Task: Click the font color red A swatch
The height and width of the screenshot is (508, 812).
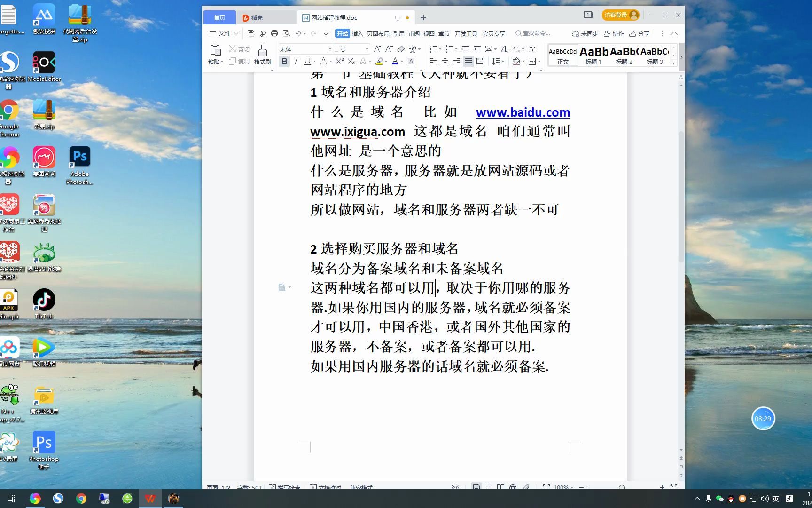Action: [x=395, y=61]
